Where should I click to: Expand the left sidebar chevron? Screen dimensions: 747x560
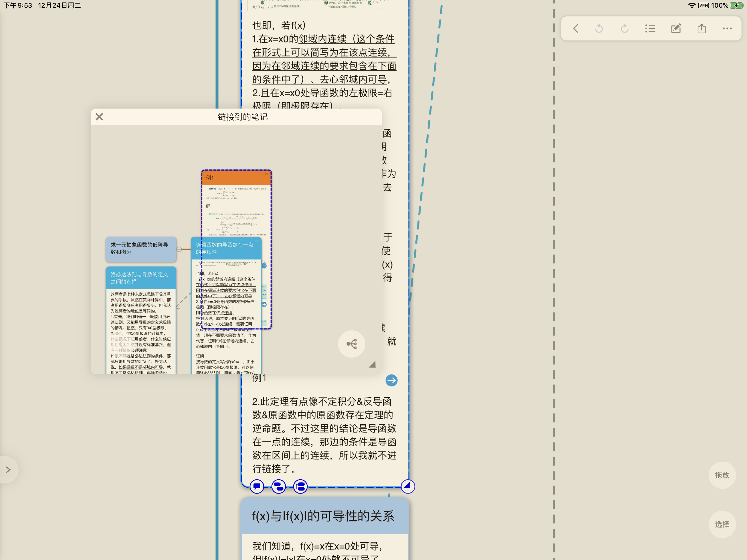click(x=8, y=469)
